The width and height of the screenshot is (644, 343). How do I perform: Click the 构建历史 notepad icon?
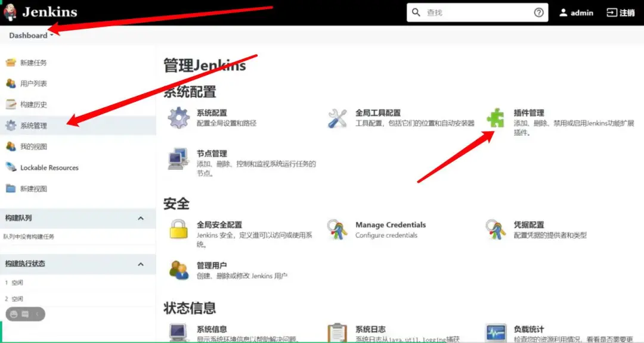tap(11, 104)
